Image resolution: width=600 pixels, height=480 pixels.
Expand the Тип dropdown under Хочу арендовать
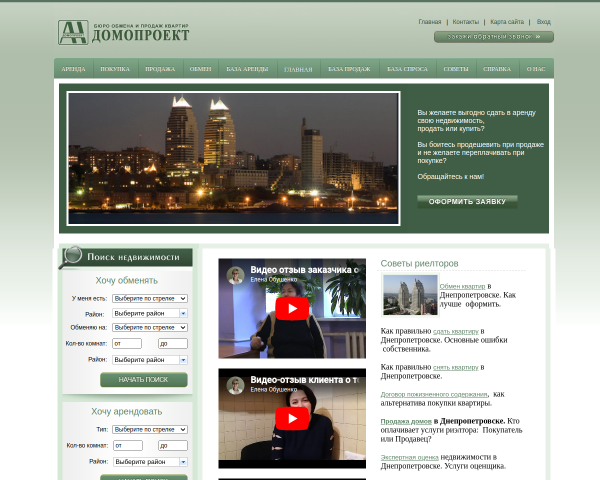(x=150, y=429)
